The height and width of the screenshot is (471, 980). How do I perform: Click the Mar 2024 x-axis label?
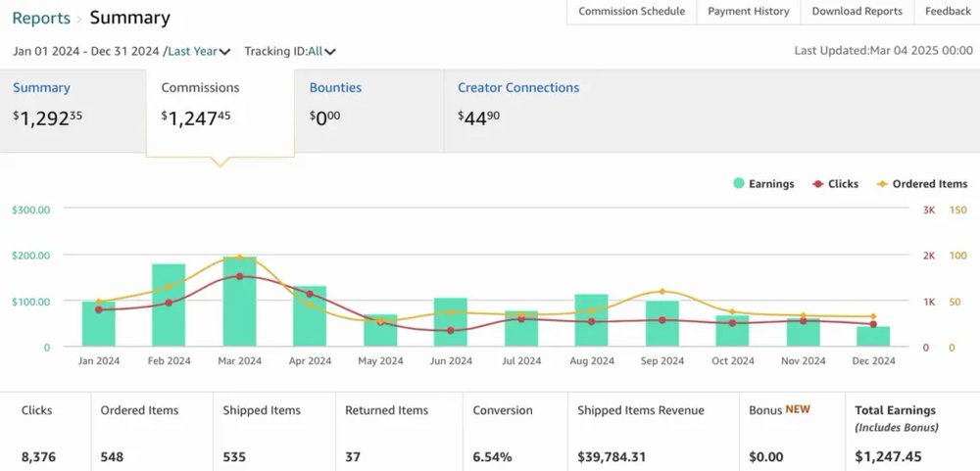pos(239,361)
